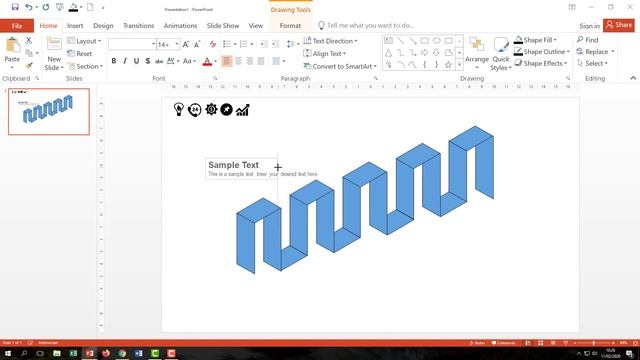Select the Right Arrow shape
Screen dimensions: 640x360
point(424,53)
